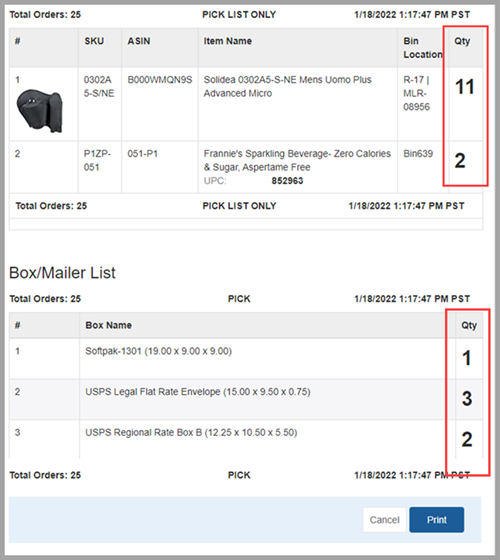
Task: Select USPS Legal Flat Rate Envelope row
Action: coord(246,399)
